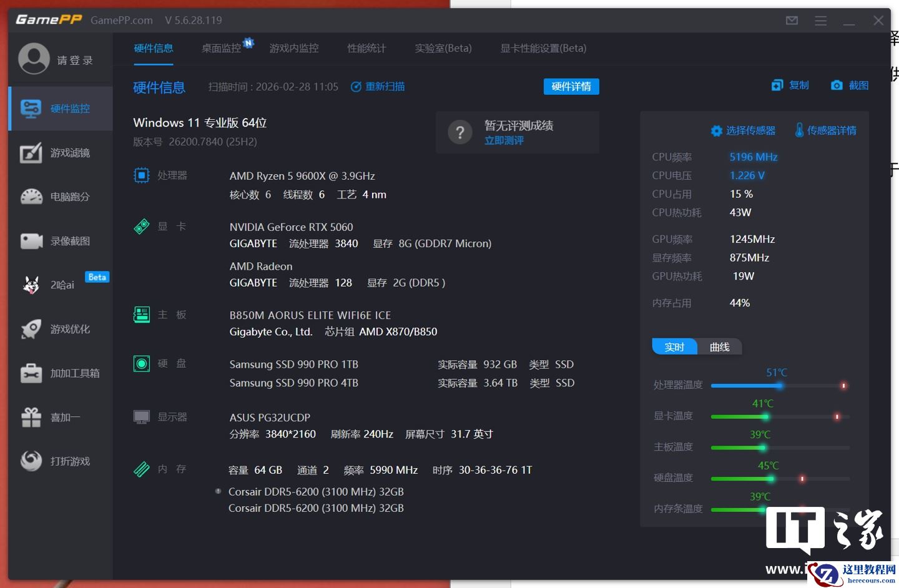Click the thermometer icon beside 传感器详情
The width and height of the screenshot is (899, 588).
pos(799,130)
